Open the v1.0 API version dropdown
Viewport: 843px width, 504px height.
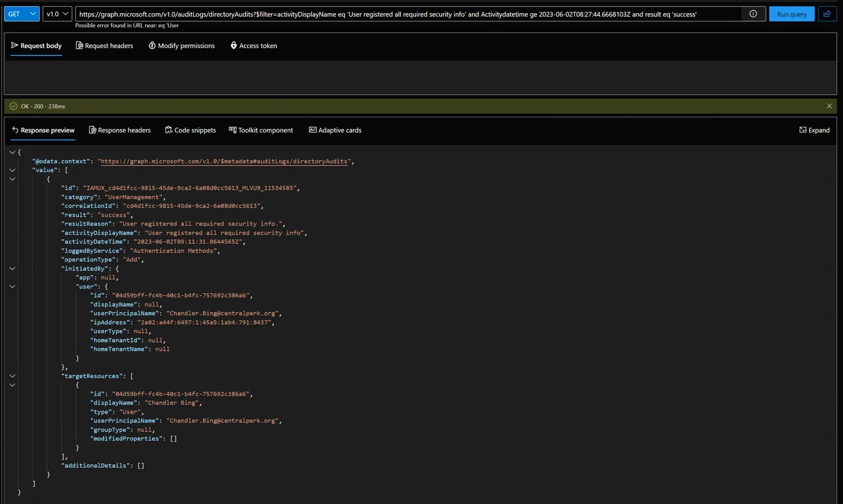click(x=57, y=14)
